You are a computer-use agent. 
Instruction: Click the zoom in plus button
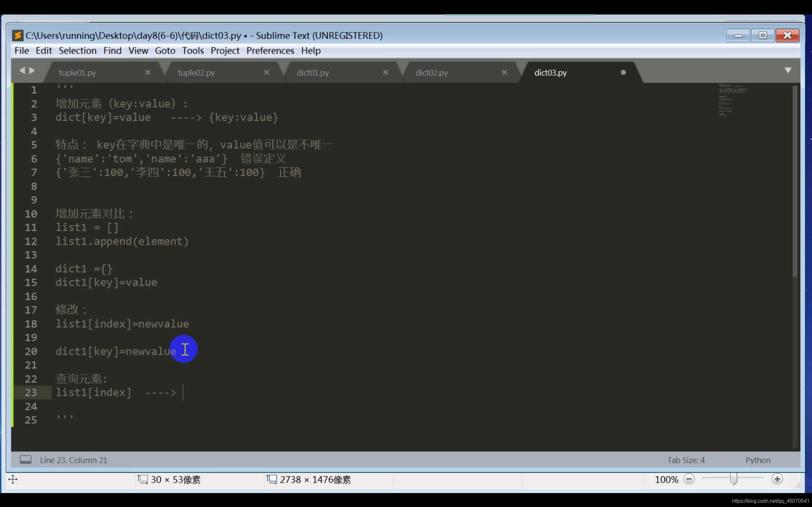click(777, 479)
